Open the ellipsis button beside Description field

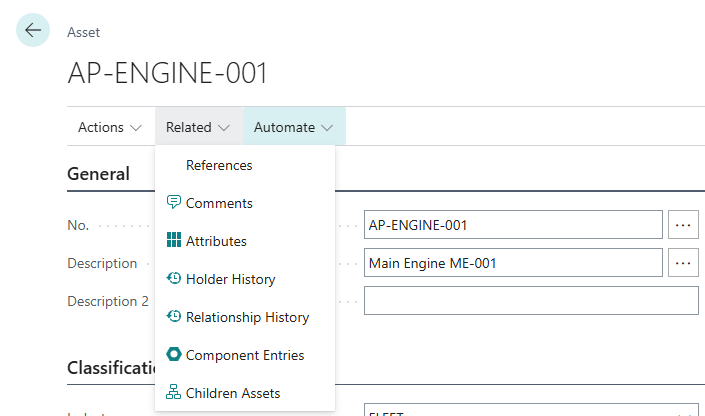tap(683, 263)
